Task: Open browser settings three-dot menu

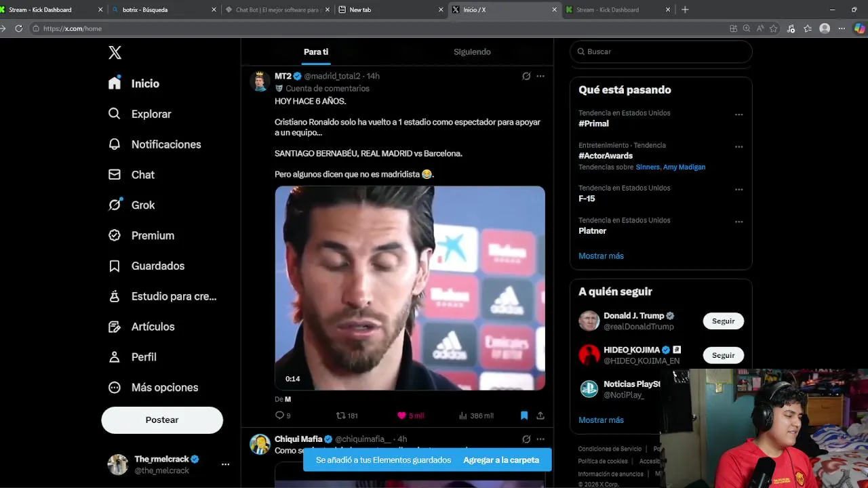Action: click(842, 28)
